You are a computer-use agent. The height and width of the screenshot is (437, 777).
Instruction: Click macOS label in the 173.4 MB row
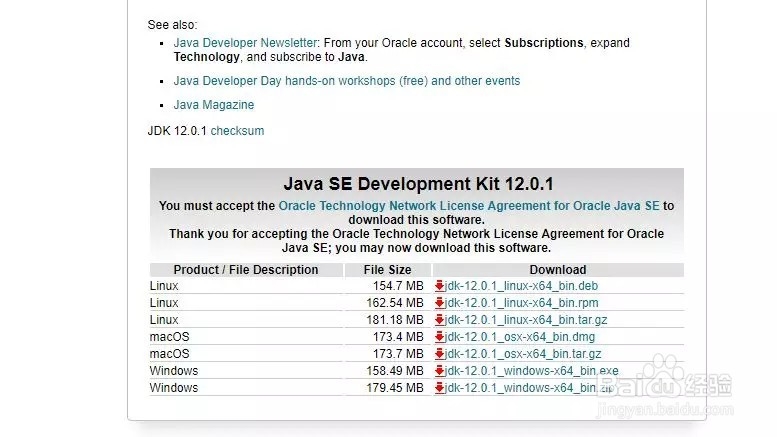pos(169,337)
